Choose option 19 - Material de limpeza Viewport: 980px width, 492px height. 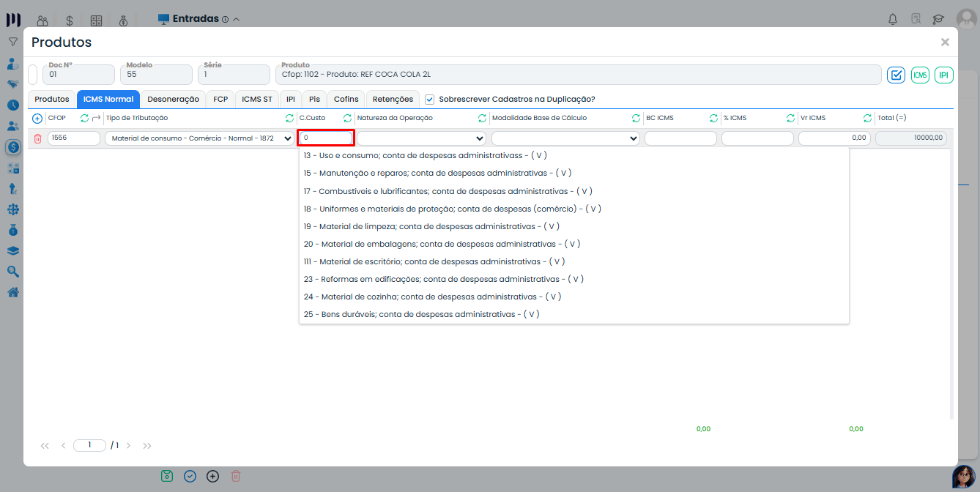point(431,226)
